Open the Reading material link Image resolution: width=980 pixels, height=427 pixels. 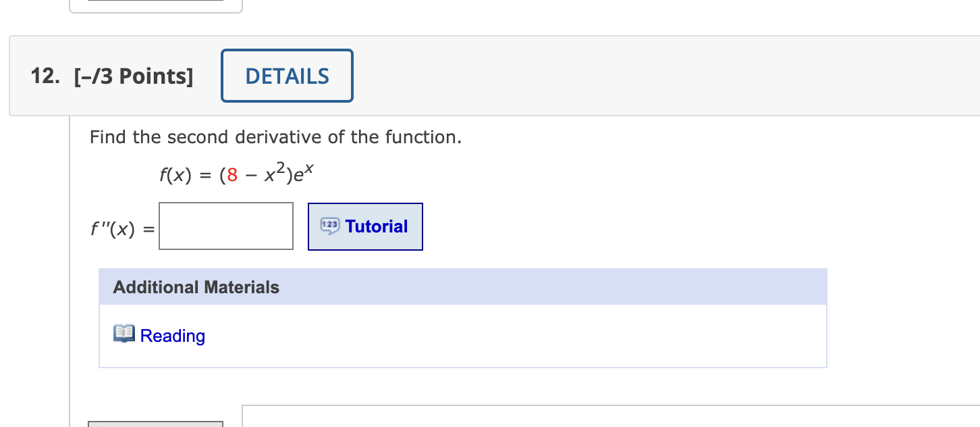click(172, 336)
